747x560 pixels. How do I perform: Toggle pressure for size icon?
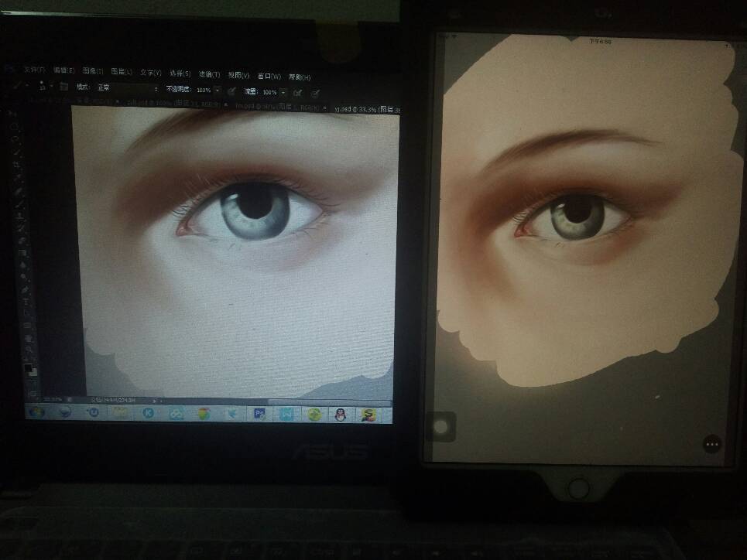click(x=315, y=94)
